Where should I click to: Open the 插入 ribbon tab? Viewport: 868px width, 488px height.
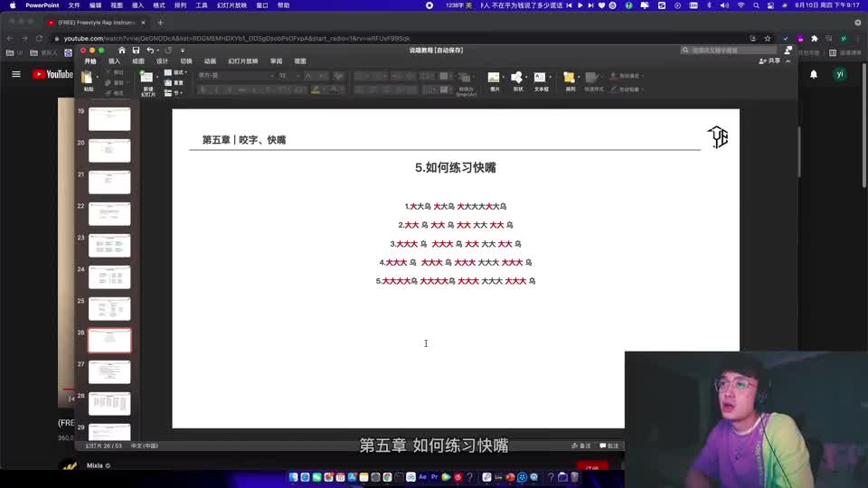pyautogui.click(x=114, y=61)
